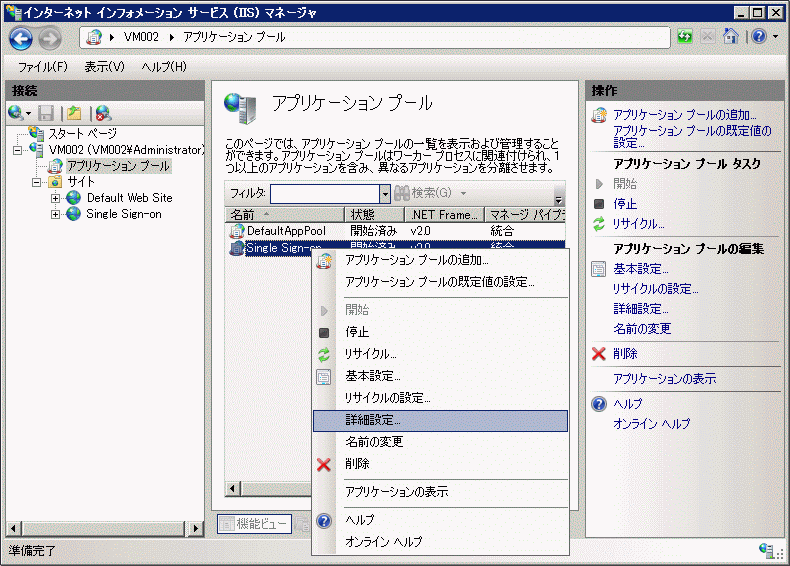
Task: Select the VM002 server node
Action: (126, 150)
